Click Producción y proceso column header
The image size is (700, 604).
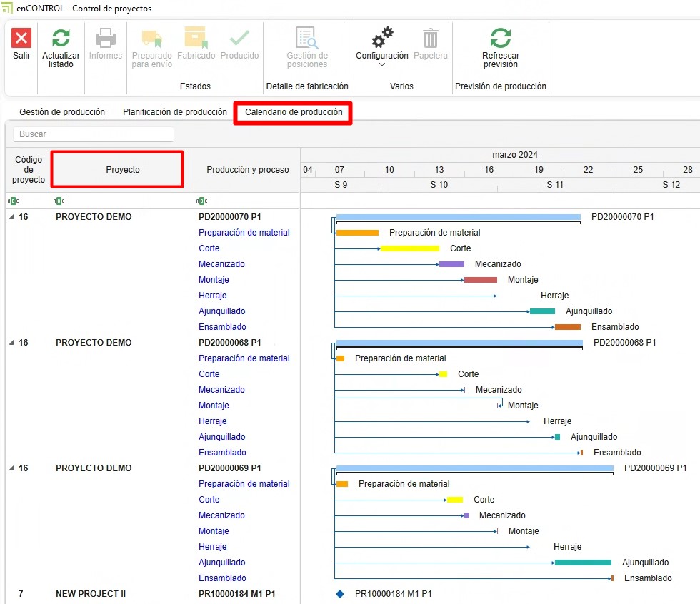coord(247,169)
